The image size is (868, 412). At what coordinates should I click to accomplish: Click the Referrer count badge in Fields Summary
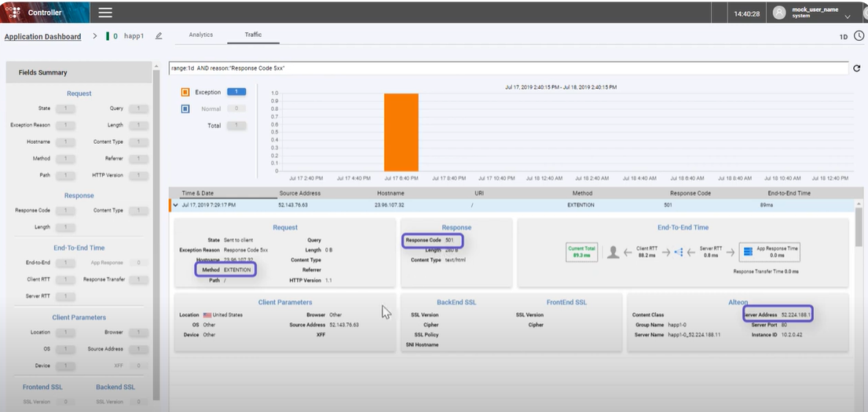tap(138, 158)
